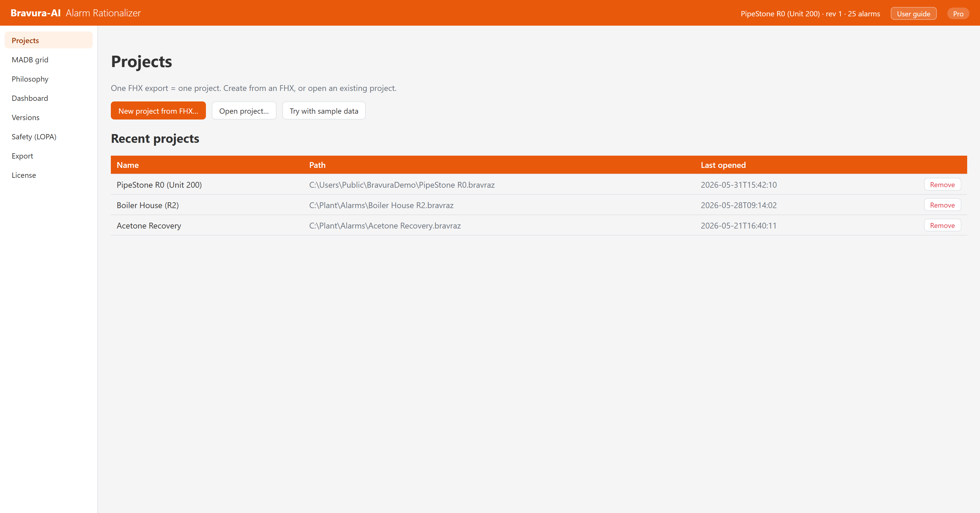This screenshot has height=513, width=980.
Task: Select the Acetone Recovery project name
Action: (149, 226)
